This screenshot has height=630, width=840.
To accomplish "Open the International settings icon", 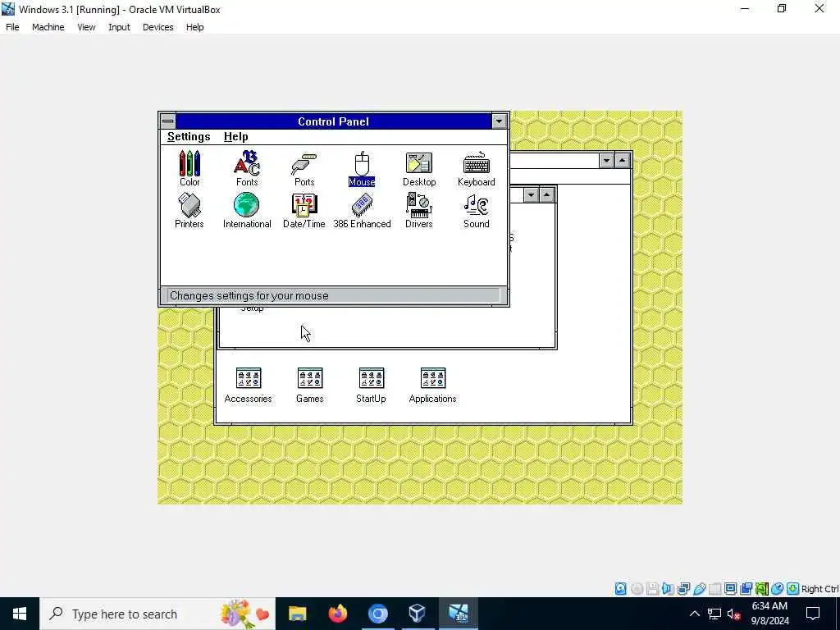I will (x=247, y=211).
